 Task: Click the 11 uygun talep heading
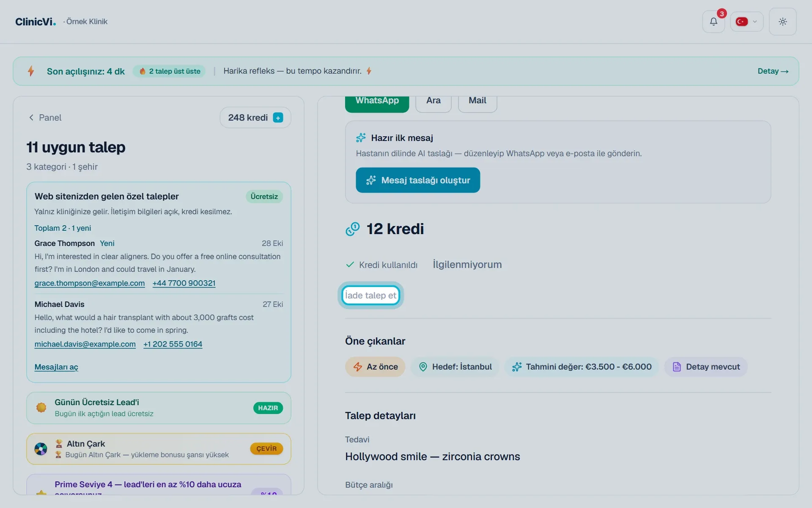coord(76,147)
